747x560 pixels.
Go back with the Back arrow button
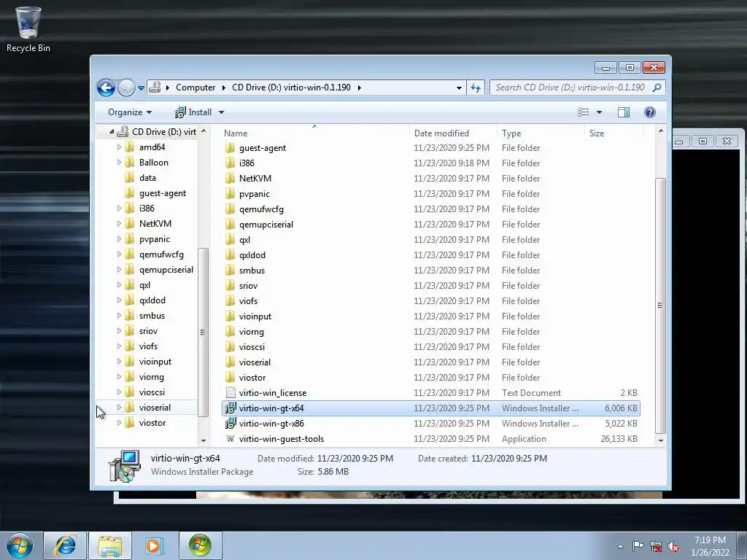106,87
